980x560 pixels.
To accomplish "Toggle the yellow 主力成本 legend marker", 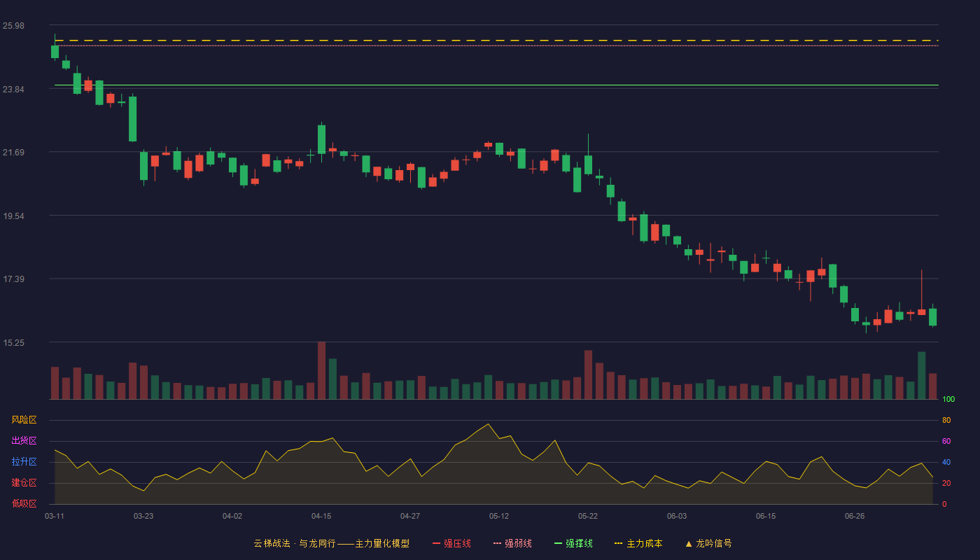I will point(619,543).
